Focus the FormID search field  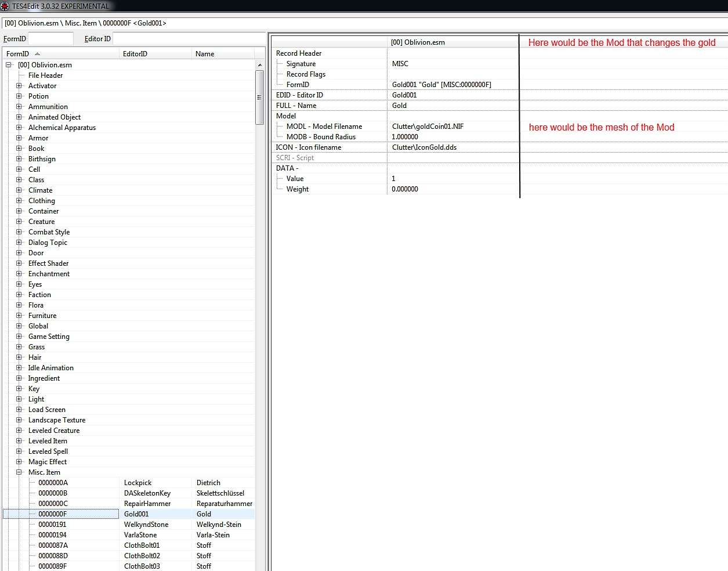click(x=50, y=39)
